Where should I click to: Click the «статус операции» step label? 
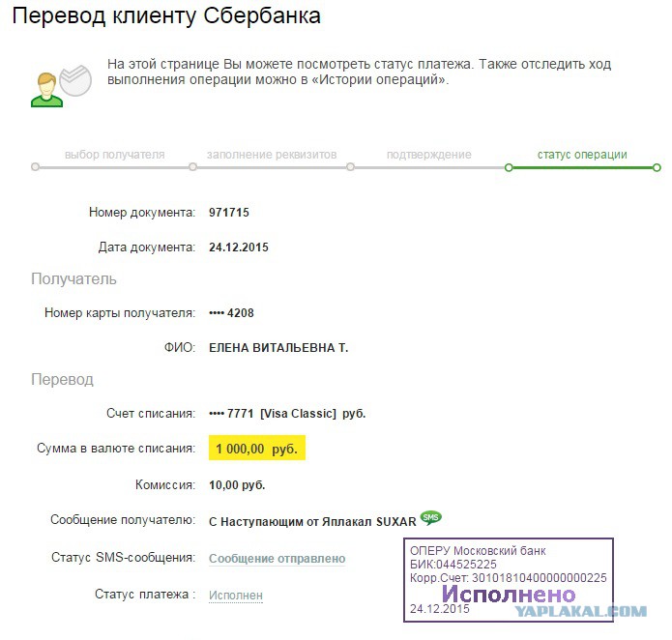[582, 155]
